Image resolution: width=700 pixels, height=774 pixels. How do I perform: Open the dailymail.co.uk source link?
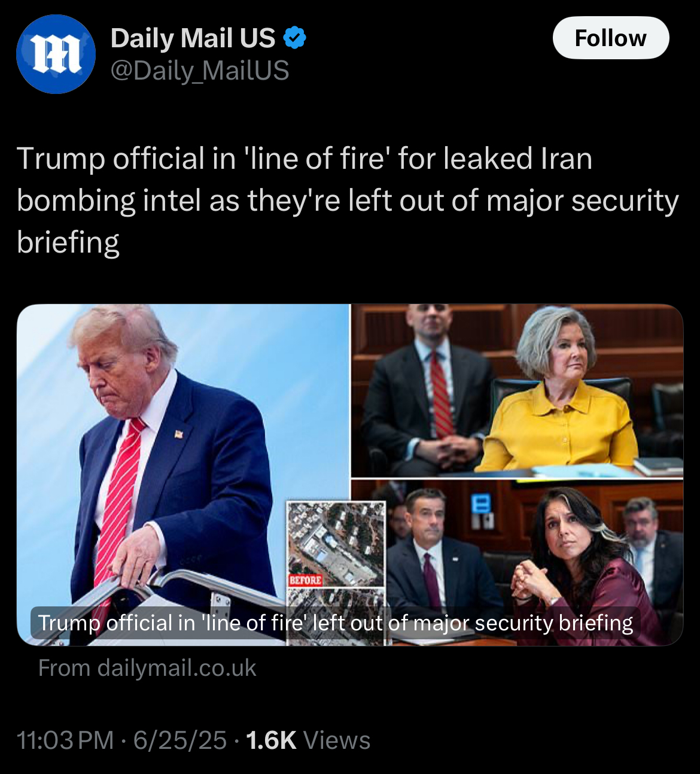tap(147, 667)
